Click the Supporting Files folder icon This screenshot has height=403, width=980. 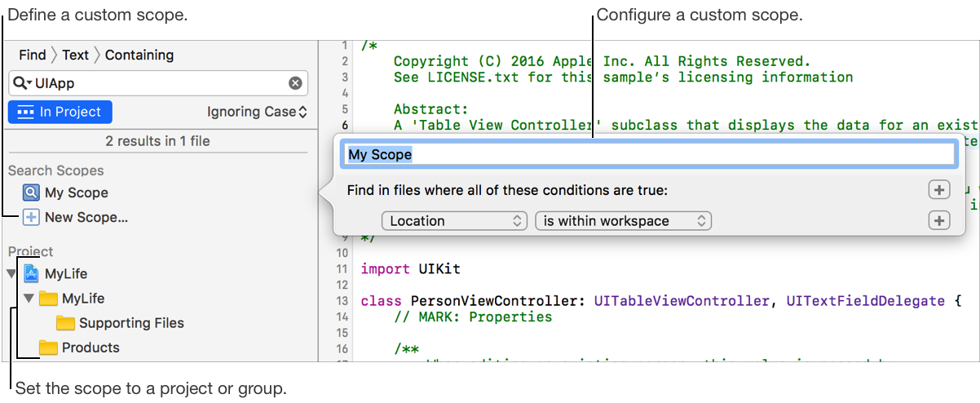pyautogui.click(x=66, y=323)
